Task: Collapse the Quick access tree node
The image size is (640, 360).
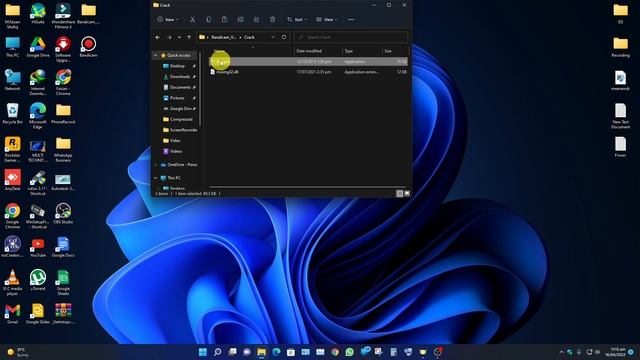Action: [x=156, y=55]
